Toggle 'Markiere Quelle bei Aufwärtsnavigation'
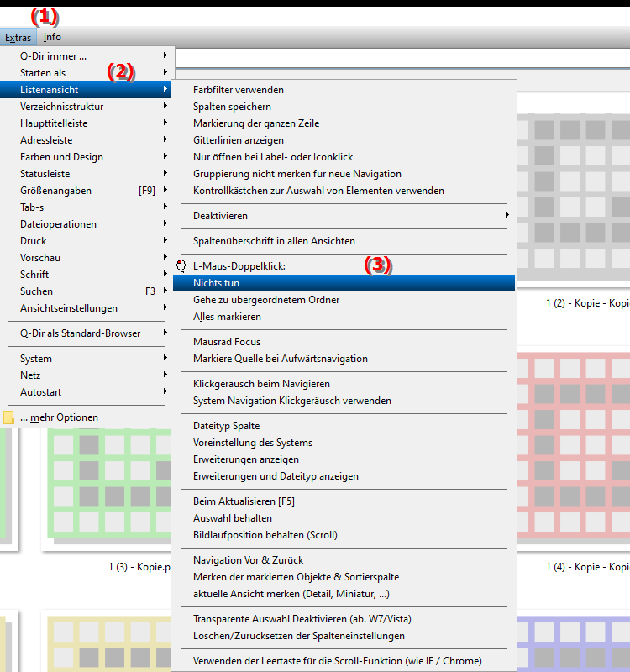 pyautogui.click(x=344, y=359)
